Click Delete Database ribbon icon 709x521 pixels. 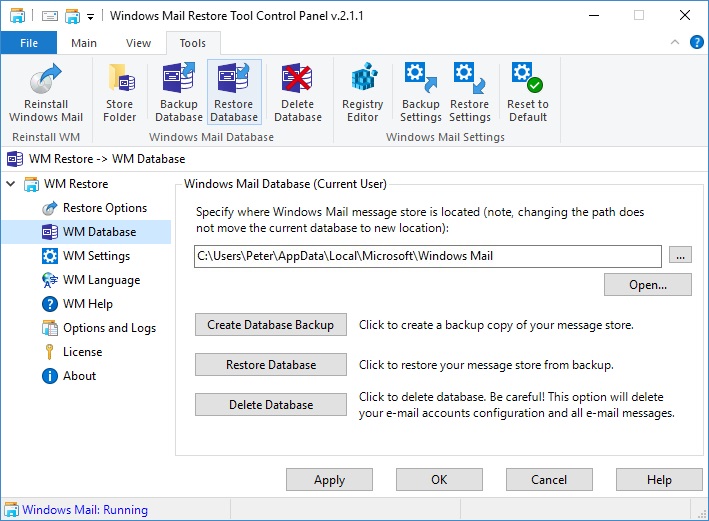tap(298, 92)
